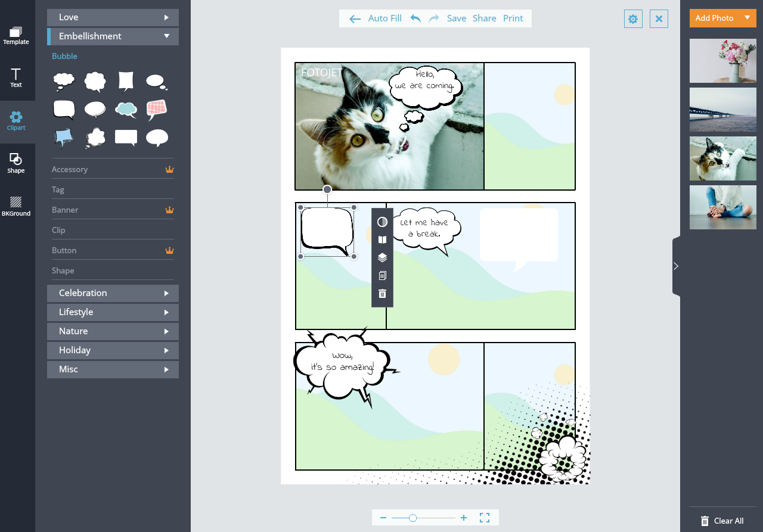Zoom in with the plus button
Viewport: 763px width, 532px height.
pos(464,518)
